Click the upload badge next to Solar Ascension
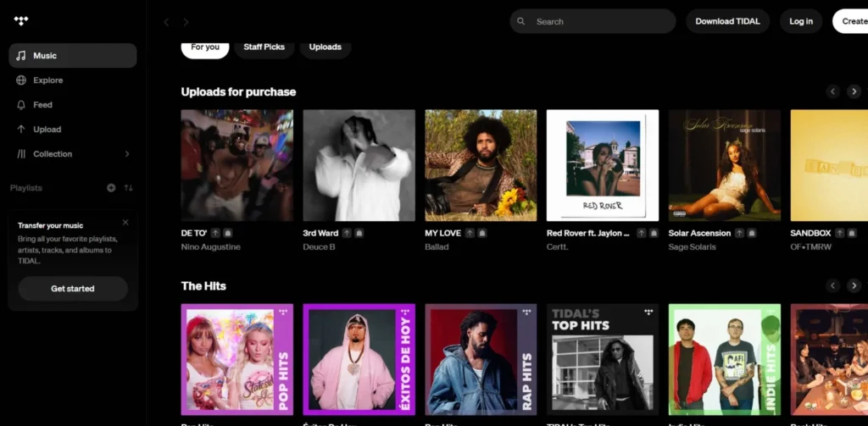The image size is (868, 426). coord(739,234)
